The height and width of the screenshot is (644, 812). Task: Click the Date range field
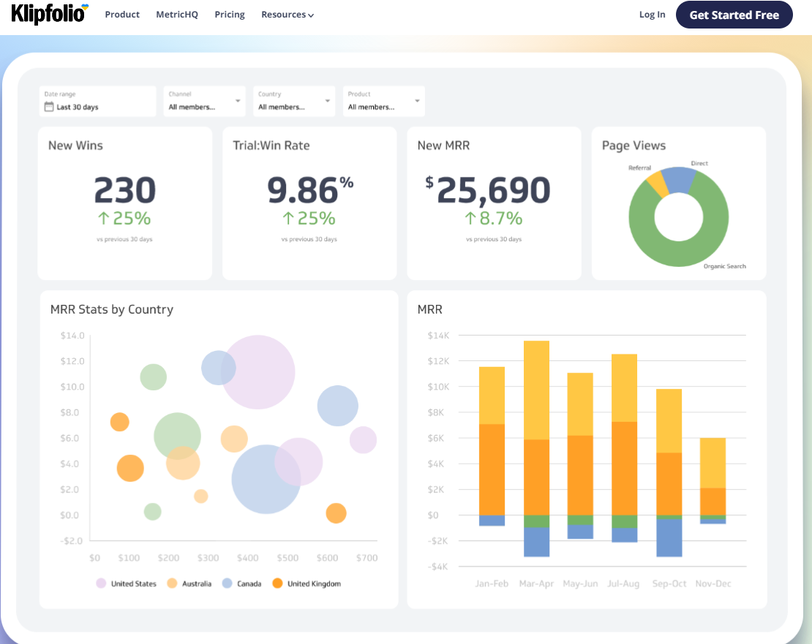pyautogui.click(x=97, y=101)
